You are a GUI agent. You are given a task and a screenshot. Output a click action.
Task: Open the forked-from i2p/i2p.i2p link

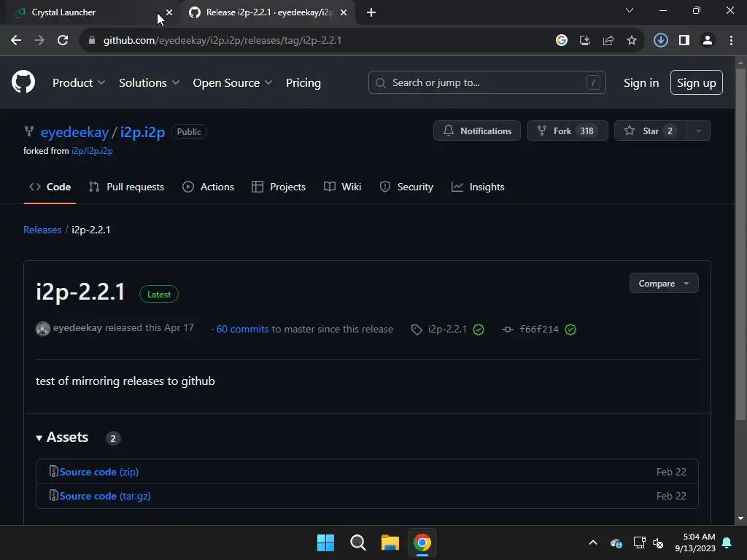coord(92,151)
